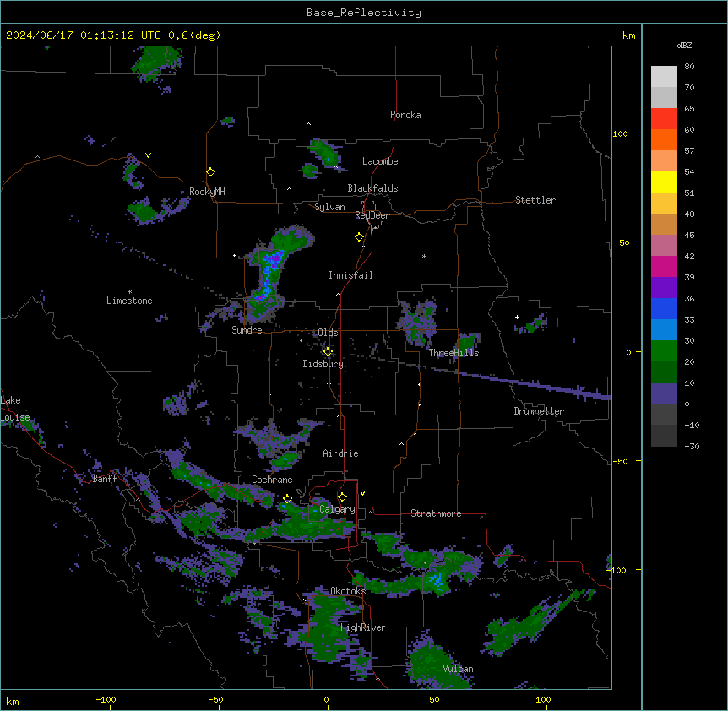The image size is (728, 711).
Task: Click the Drumheller label
Action: pyautogui.click(x=539, y=411)
